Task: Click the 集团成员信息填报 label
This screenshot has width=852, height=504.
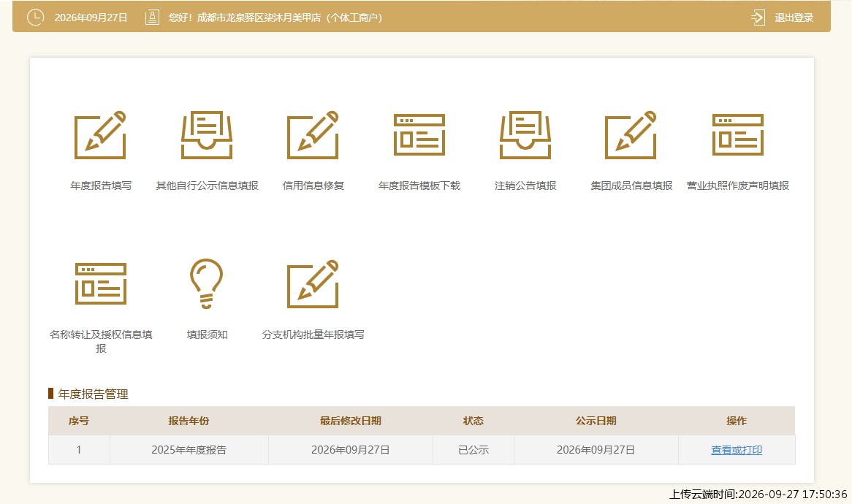Action: pos(631,186)
